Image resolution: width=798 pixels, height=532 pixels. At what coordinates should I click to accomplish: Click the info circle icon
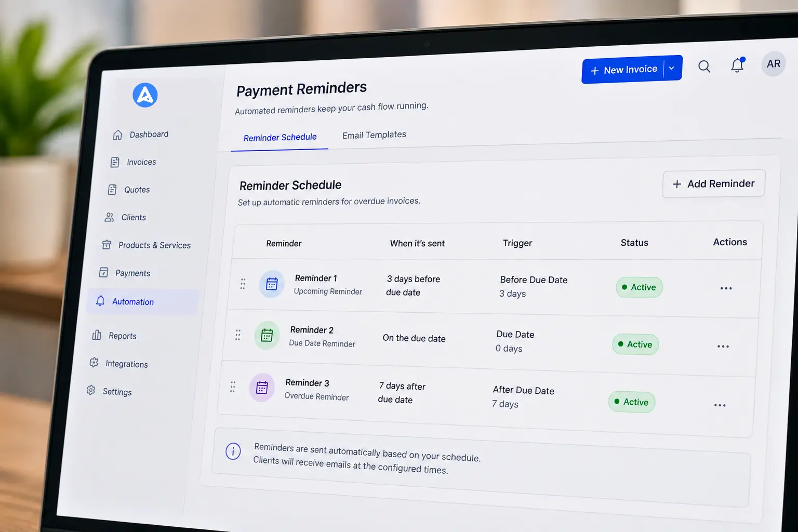(233, 451)
